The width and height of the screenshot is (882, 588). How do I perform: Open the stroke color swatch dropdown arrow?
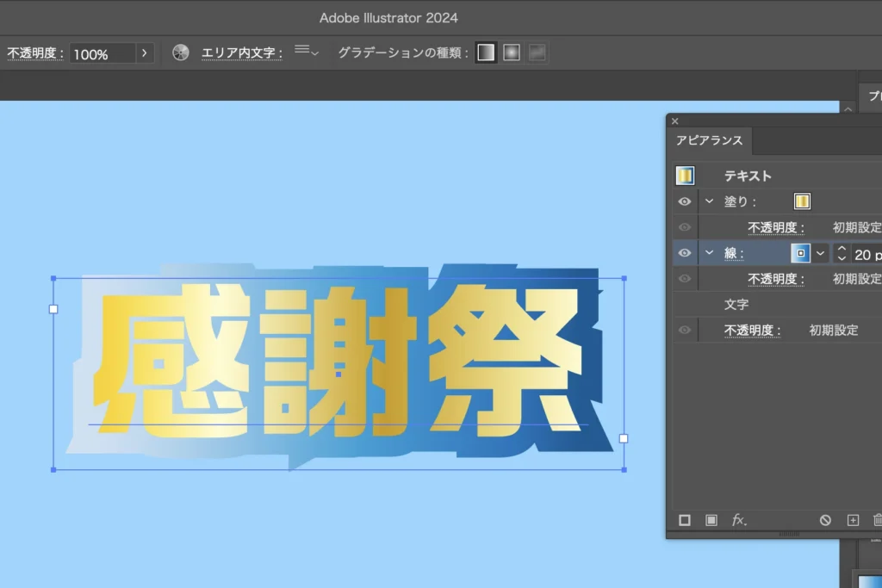click(821, 253)
